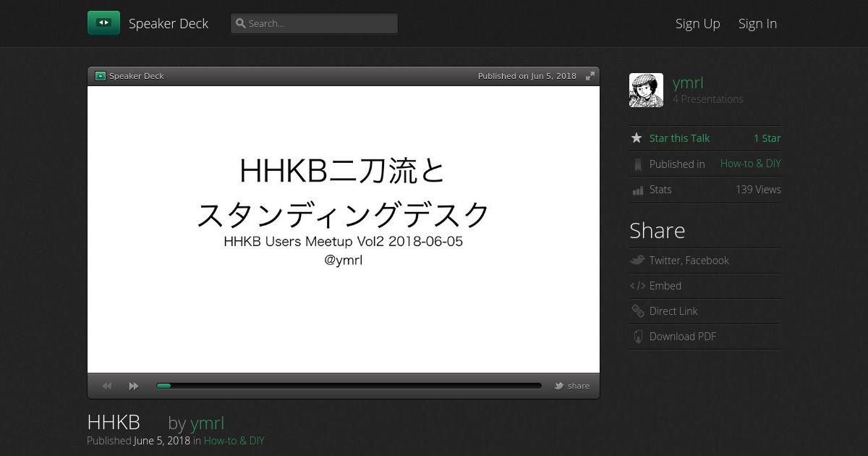Toggle fullscreen with the expand icon
The image size is (868, 456).
[x=590, y=76]
